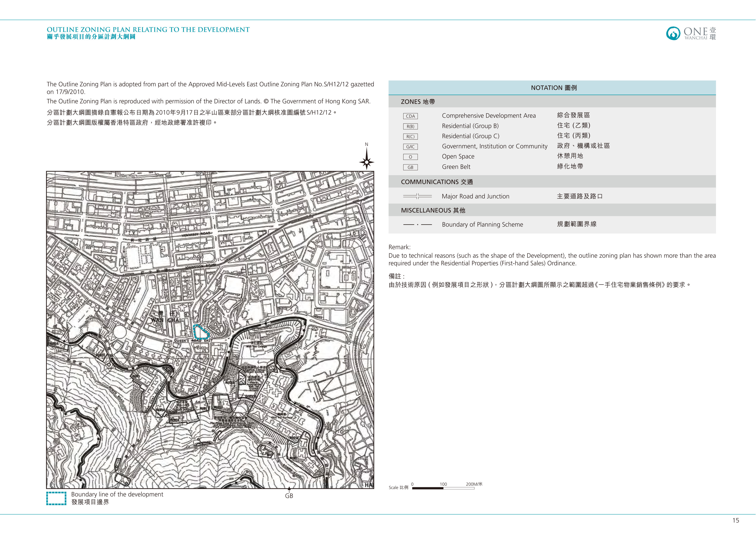
Task: Click the Hennessy Road label on map
Action: [x=196, y=234]
